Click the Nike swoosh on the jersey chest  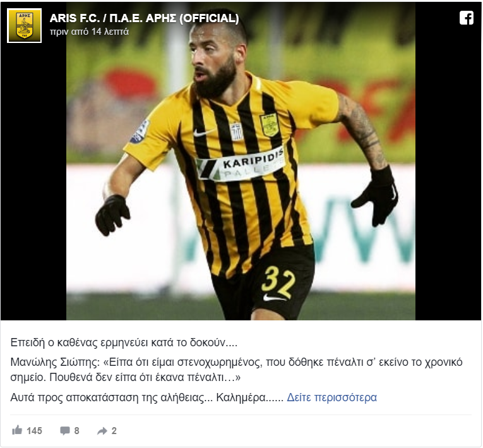click(203, 133)
